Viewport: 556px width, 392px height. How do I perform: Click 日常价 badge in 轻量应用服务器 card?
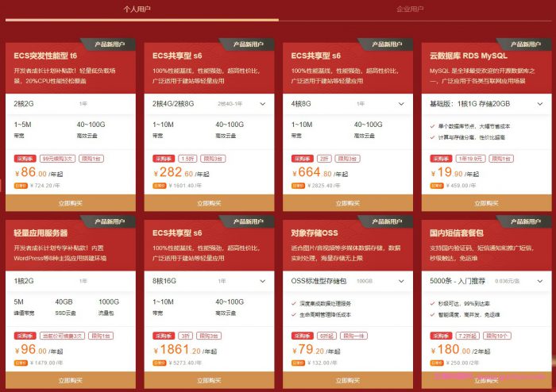coord(21,363)
